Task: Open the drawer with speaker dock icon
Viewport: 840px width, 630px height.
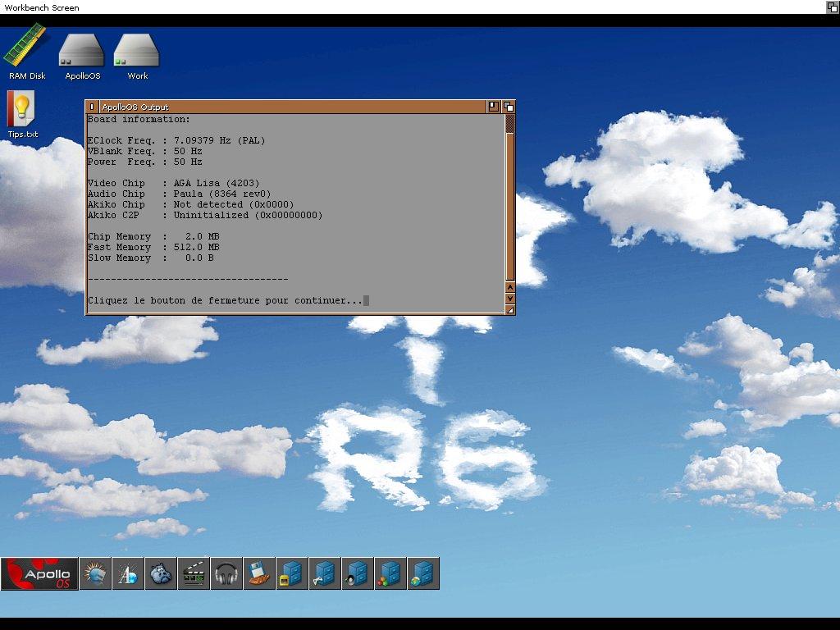Action: 358,573
